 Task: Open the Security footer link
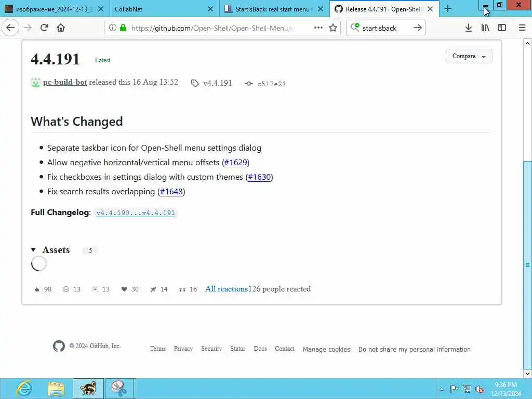pos(211,349)
